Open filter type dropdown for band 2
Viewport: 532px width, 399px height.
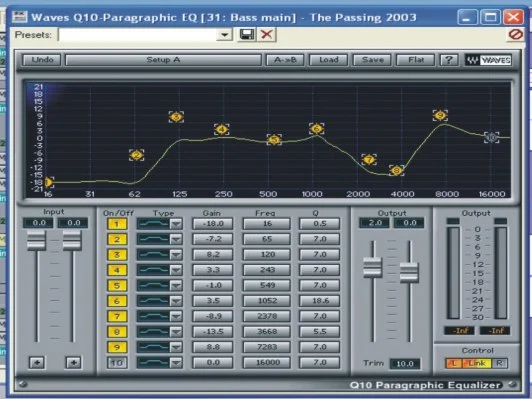(x=176, y=240)
